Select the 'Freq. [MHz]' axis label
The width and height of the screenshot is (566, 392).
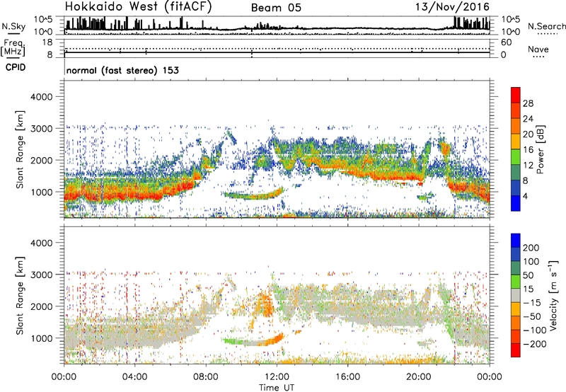click(x=13, y=47)
